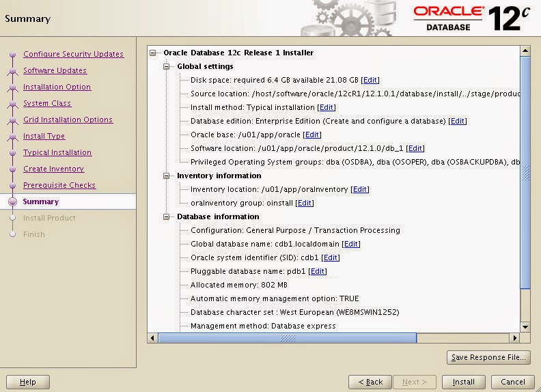Edit the Oracle base path
541x392 pixels.
click(x=312, y=135)
